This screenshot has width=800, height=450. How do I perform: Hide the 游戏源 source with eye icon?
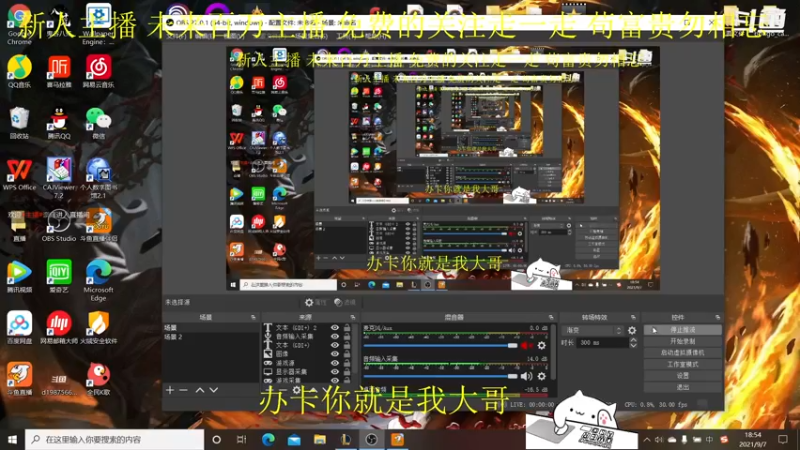(x=335, y=363)
